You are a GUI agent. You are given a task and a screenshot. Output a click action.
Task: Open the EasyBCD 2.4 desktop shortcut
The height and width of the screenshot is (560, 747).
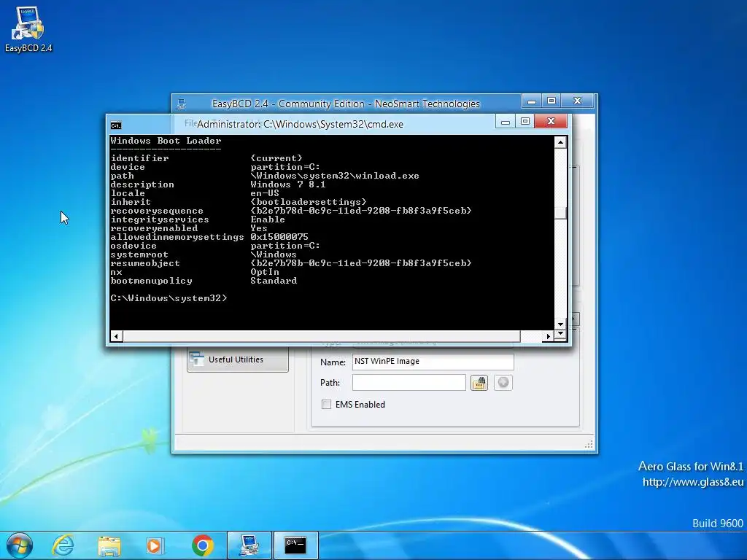click(x=28, y=29)
